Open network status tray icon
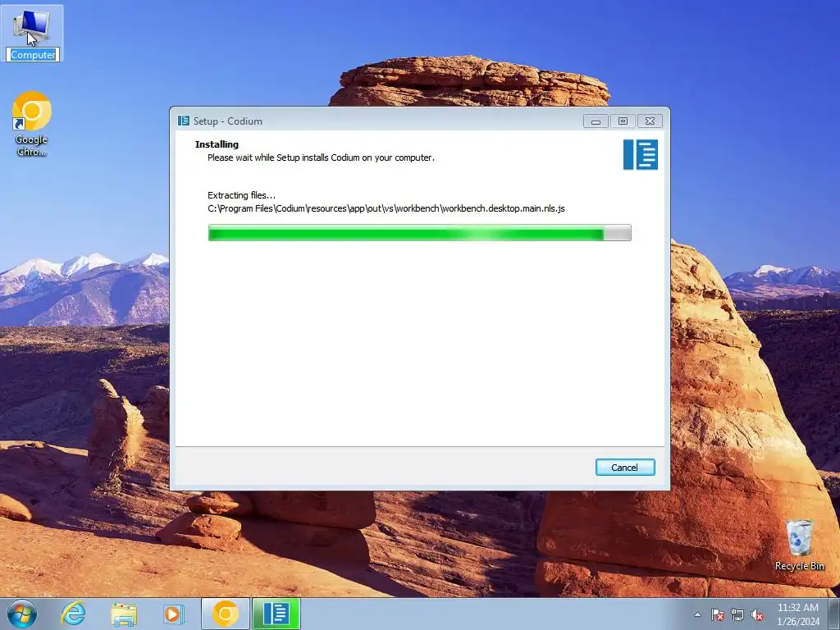 737,615
